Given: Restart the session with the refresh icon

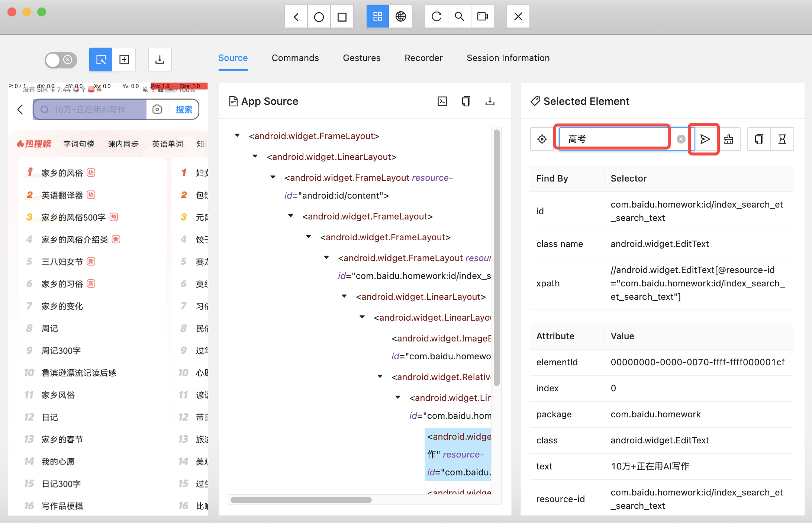Looking at the screenshot, I should point(436,16).
